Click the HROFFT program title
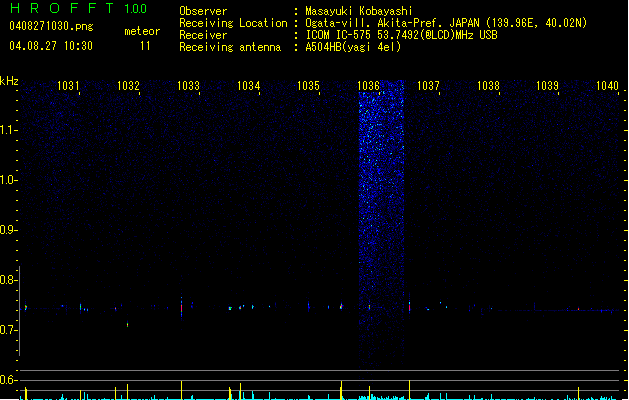 point(62,8)
